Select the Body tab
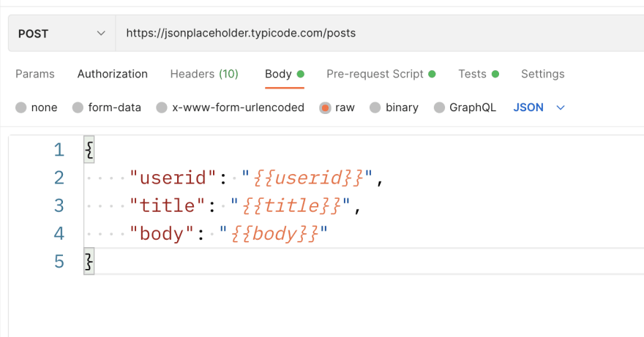 [284, 74]
